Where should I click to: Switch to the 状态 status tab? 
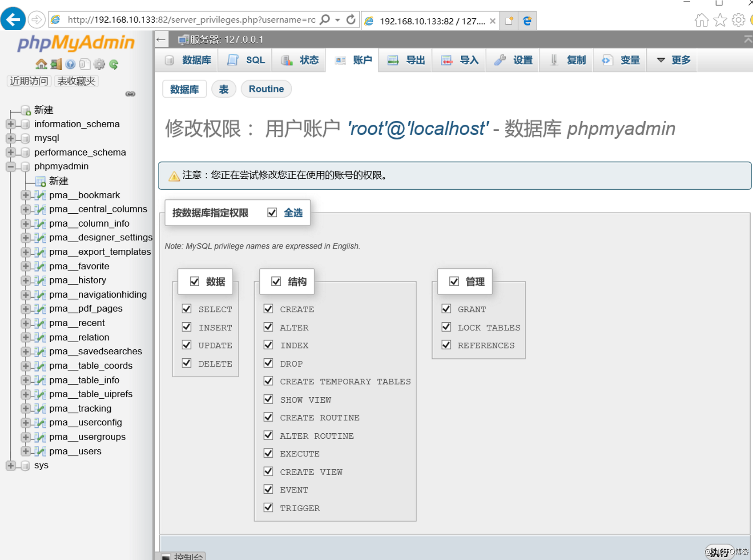[299, 60]
